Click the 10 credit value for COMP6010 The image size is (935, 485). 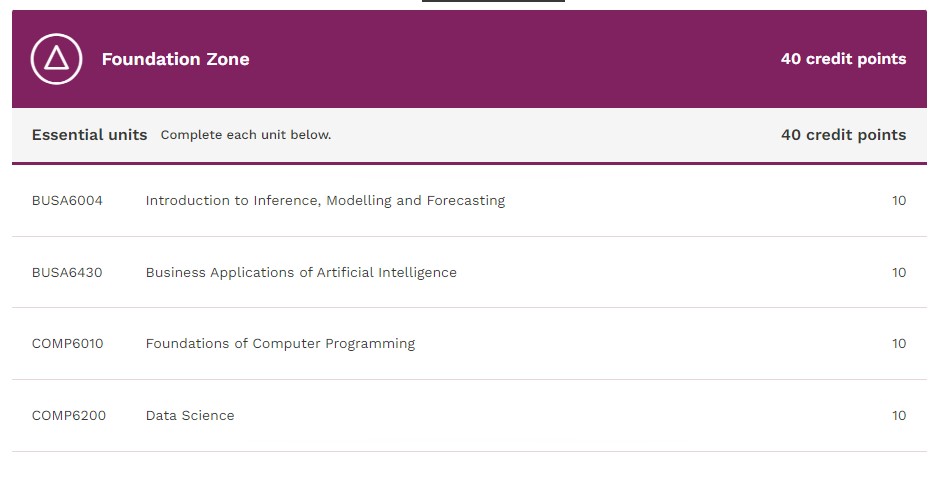[899, 344]
